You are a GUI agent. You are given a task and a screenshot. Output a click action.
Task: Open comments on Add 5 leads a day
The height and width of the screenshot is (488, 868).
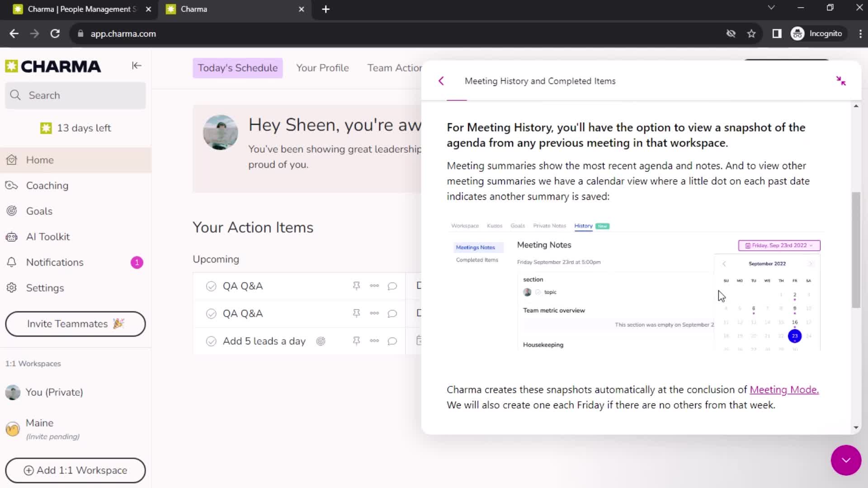[x=392, y=341]
